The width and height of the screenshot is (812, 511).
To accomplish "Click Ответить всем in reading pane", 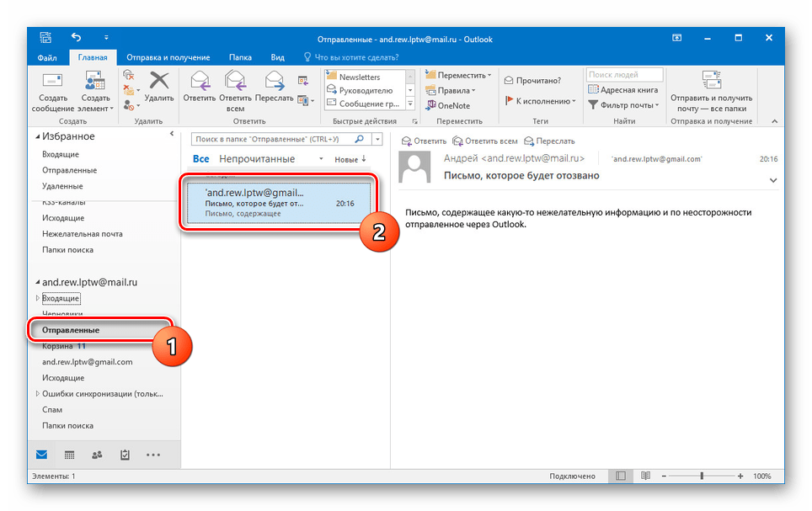I will 484,141.
